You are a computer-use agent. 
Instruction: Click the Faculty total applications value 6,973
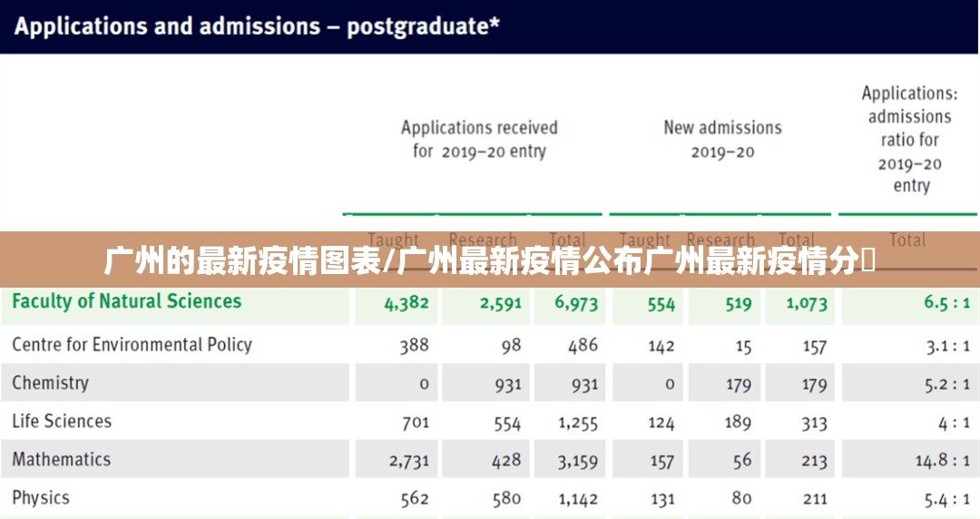(x=577, y=304)
